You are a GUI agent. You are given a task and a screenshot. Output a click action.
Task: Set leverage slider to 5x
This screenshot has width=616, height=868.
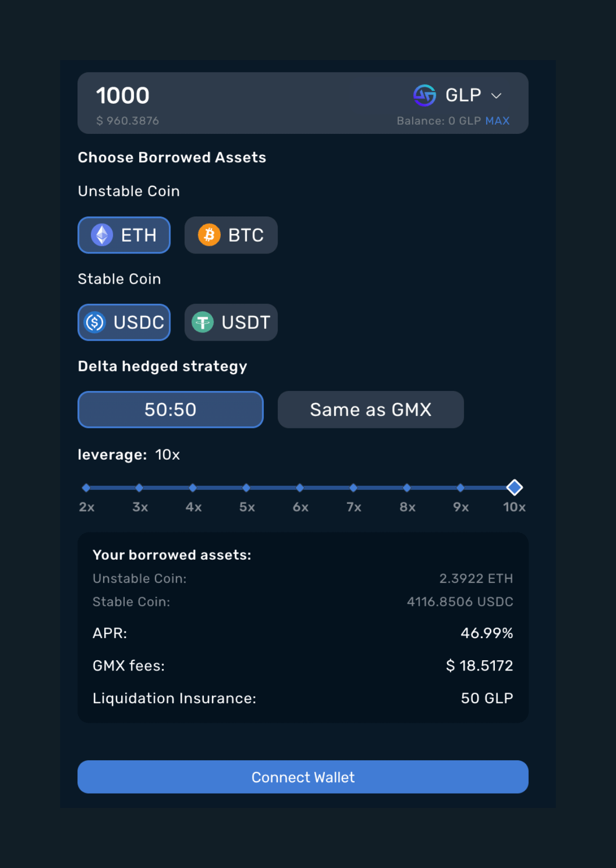(246, 487)
